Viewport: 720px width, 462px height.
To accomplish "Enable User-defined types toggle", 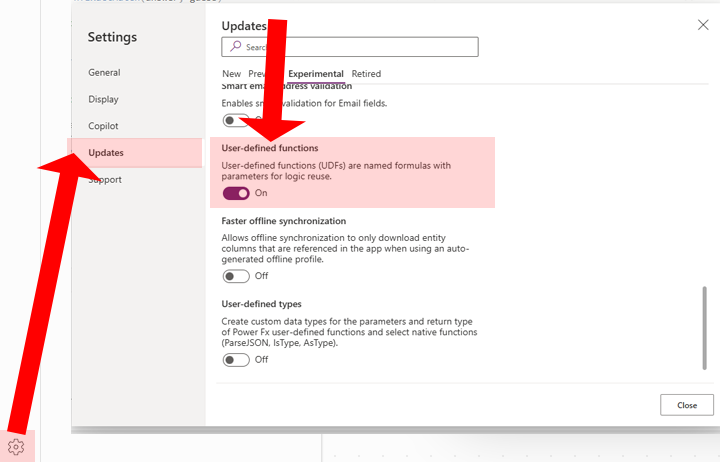I will tap(236, 360).
